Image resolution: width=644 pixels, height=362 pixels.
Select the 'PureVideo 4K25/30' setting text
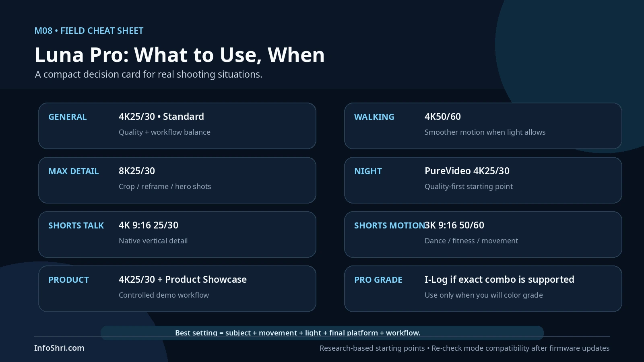tap(467, 171)
